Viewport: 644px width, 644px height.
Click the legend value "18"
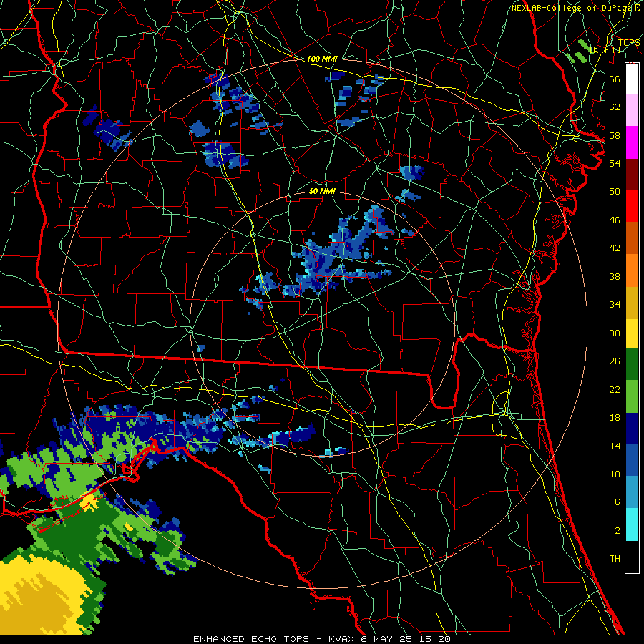[x=615, y=418]
